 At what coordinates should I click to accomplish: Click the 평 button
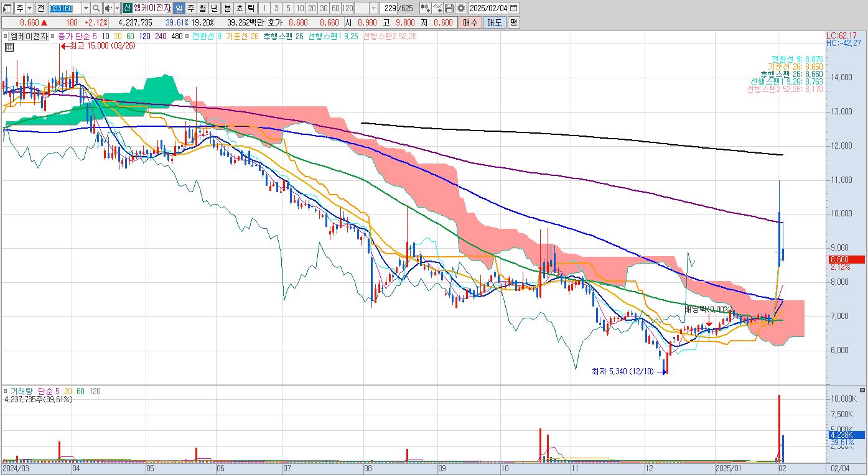(513, 22)
